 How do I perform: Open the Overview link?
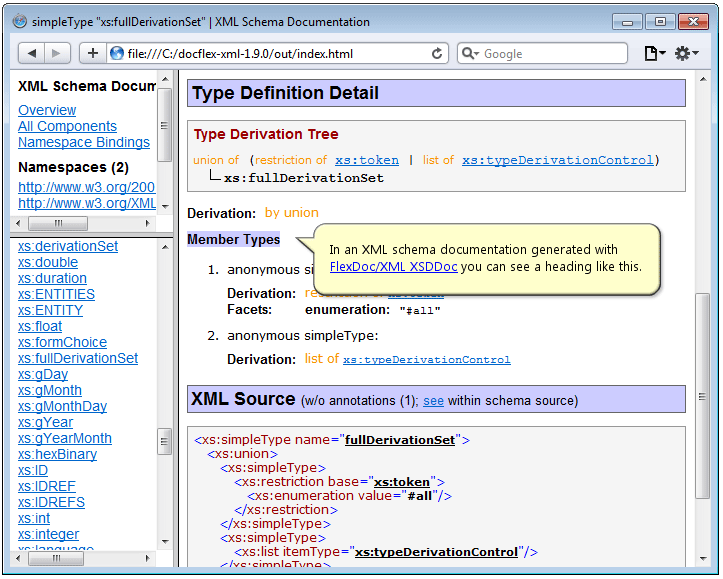click(47, 110)
